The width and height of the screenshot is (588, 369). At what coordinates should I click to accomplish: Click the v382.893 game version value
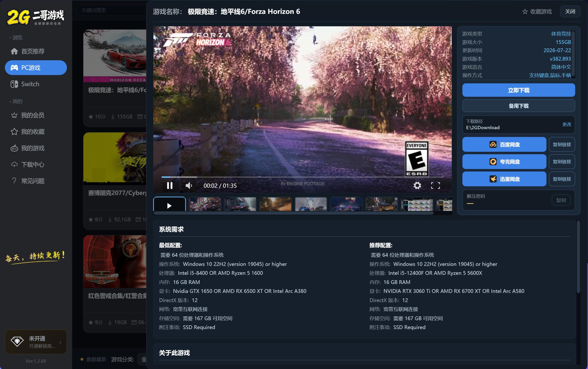tap(560, 58)
